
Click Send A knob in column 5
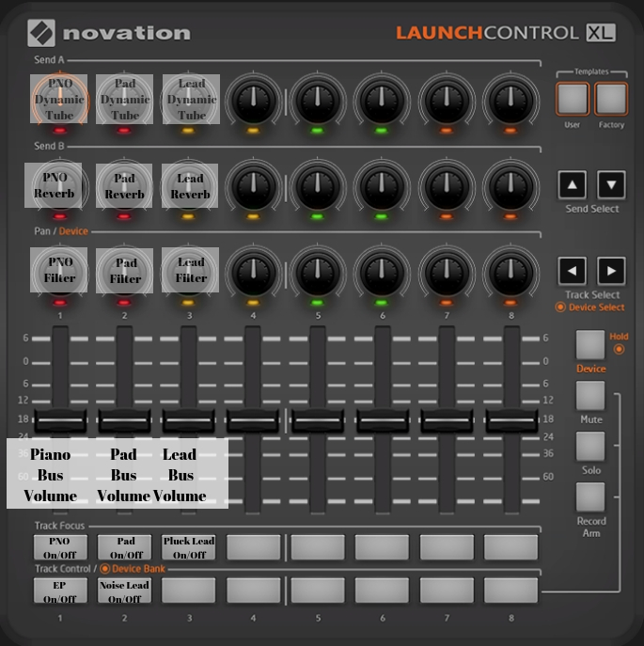(x=318, y=101)
